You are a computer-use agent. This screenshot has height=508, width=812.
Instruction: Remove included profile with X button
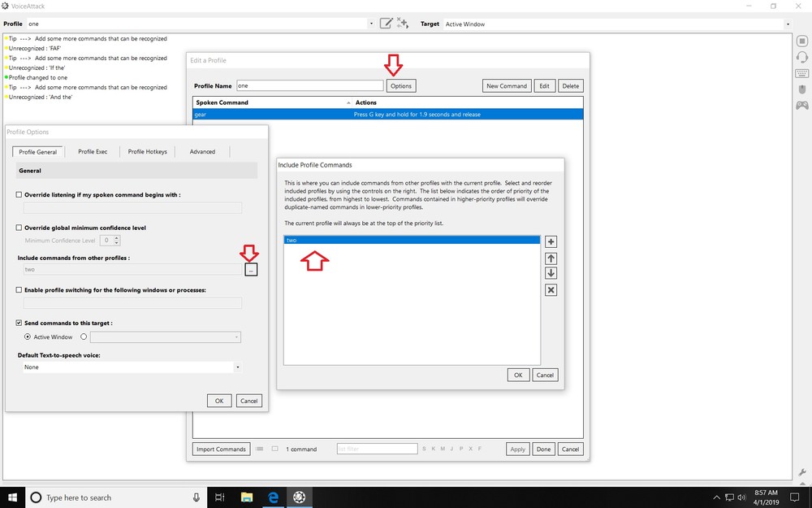[551, 290]
